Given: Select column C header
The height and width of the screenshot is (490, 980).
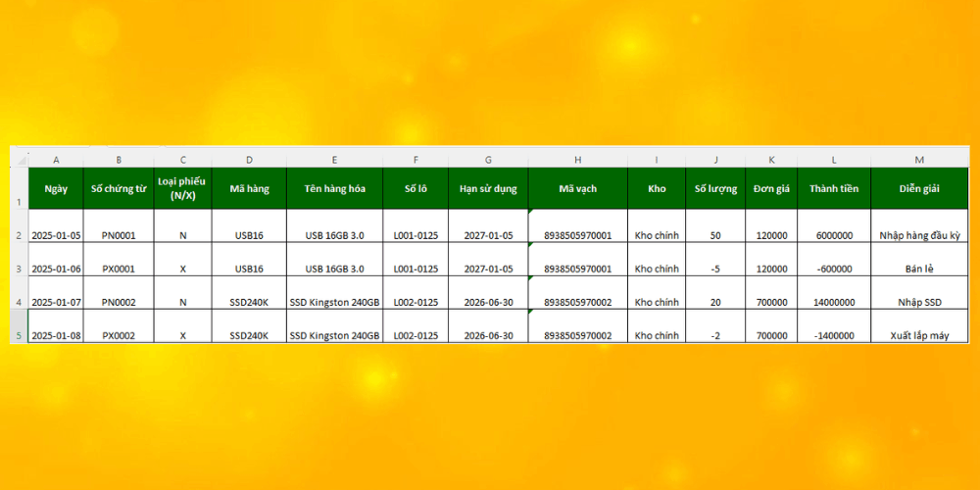Looking at the screenshot, I should 182,161.
